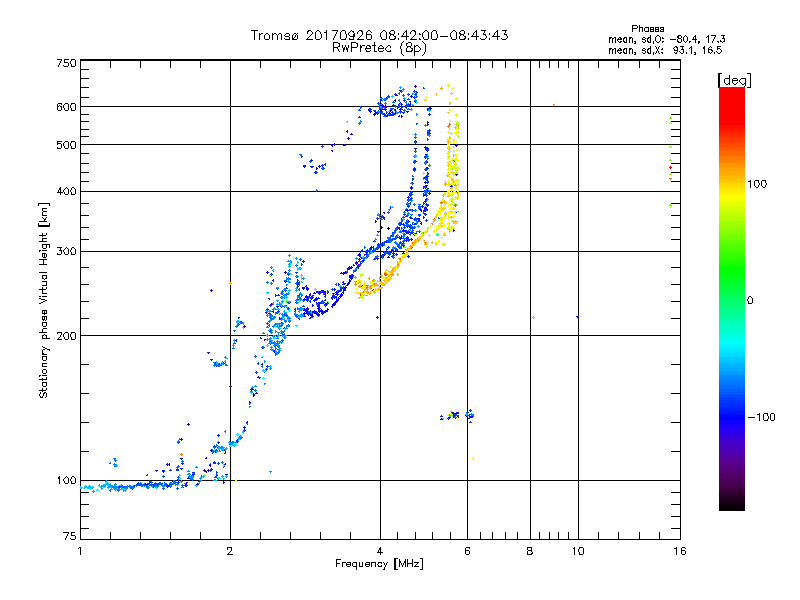Click the y-axis label '300'
This screenshot has width=800, height=600.
pos(66,251)
